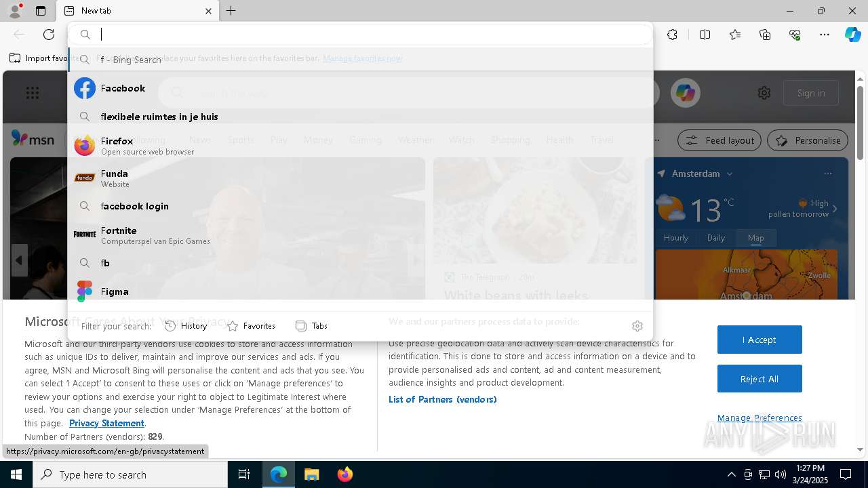Open File Explorer from taskbar
This screenshot has width=868, height=488.
(x=311, y=474)
